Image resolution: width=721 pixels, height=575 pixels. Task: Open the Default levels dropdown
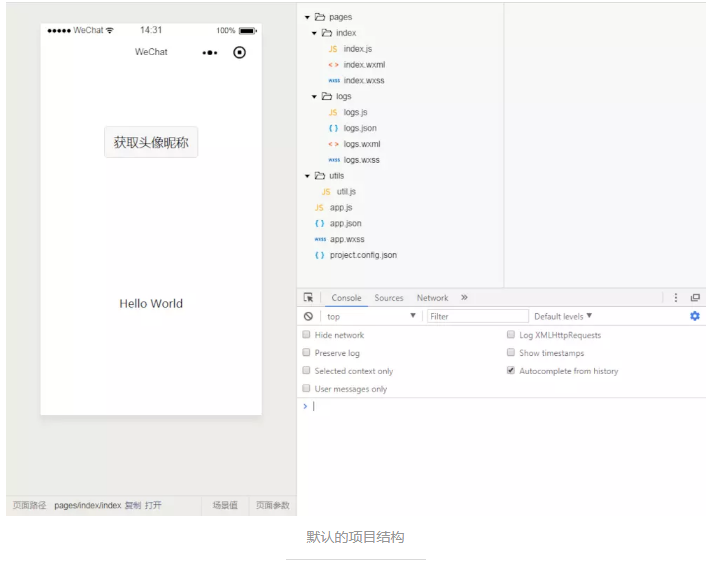coord(563,316)
